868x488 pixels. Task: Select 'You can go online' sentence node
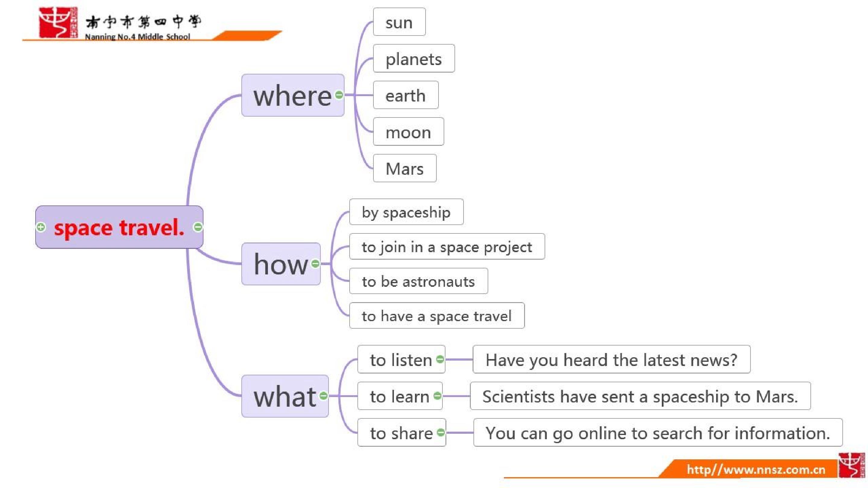click(x=658, y=433)
